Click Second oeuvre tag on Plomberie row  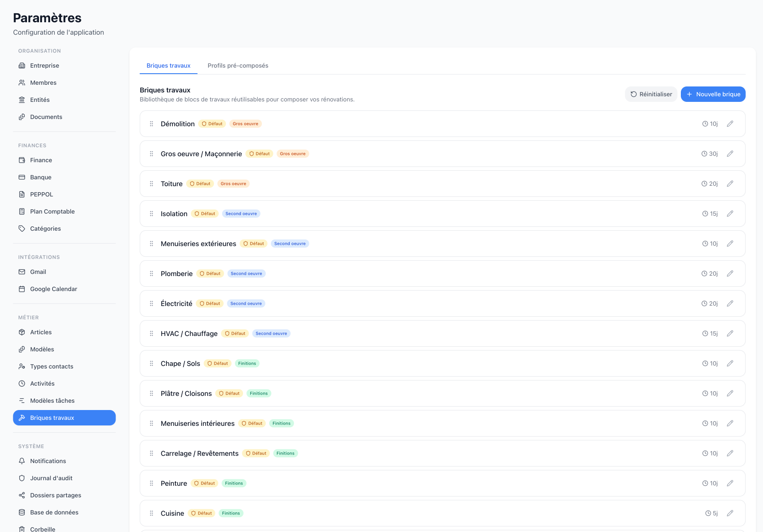(x=246, y=273)
